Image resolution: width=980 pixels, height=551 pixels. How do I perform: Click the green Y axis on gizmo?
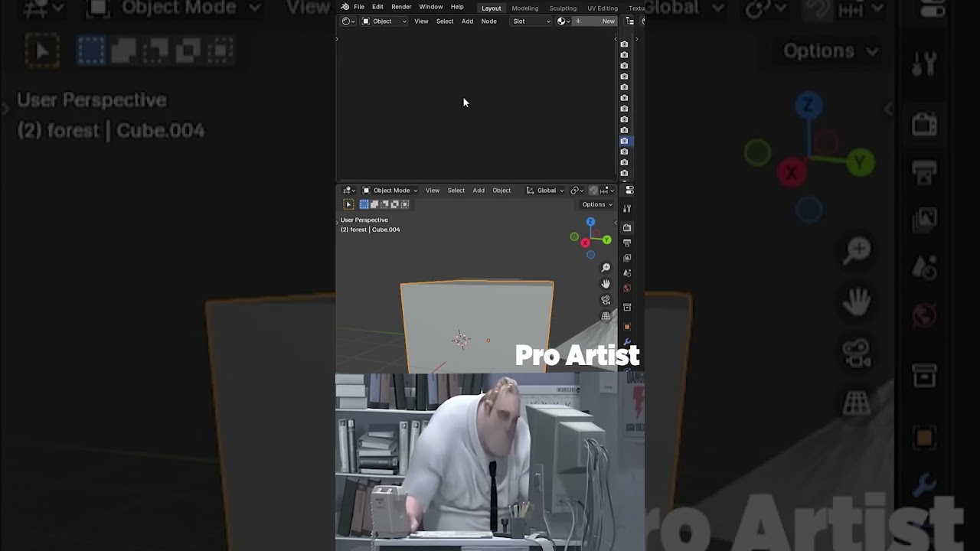(606, 240)
